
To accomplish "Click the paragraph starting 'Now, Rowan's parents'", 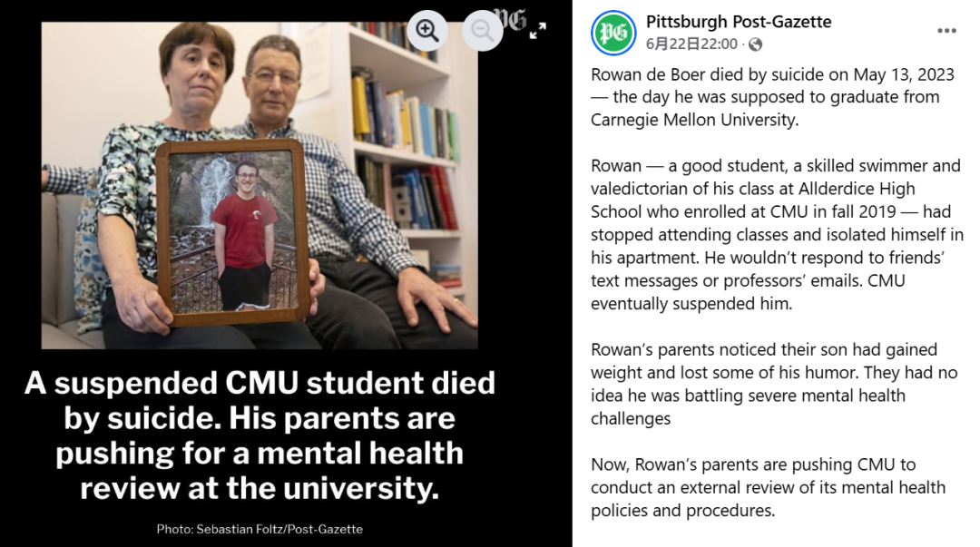I will (769, 488).
